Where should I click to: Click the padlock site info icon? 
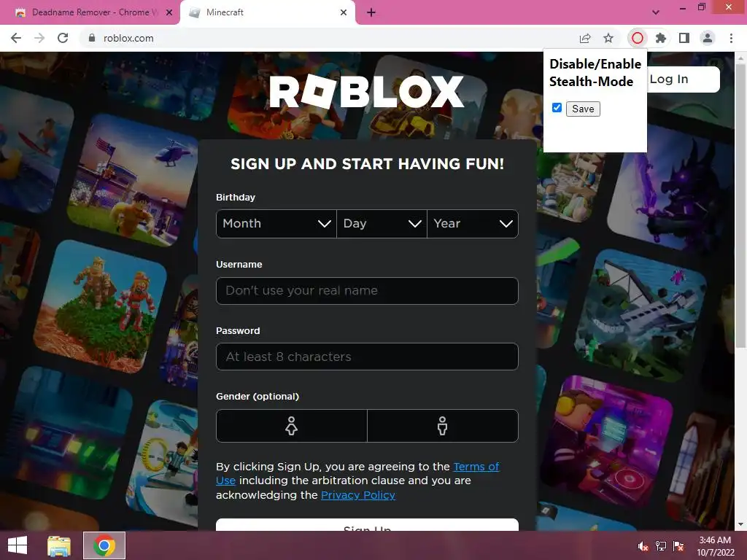92,38
